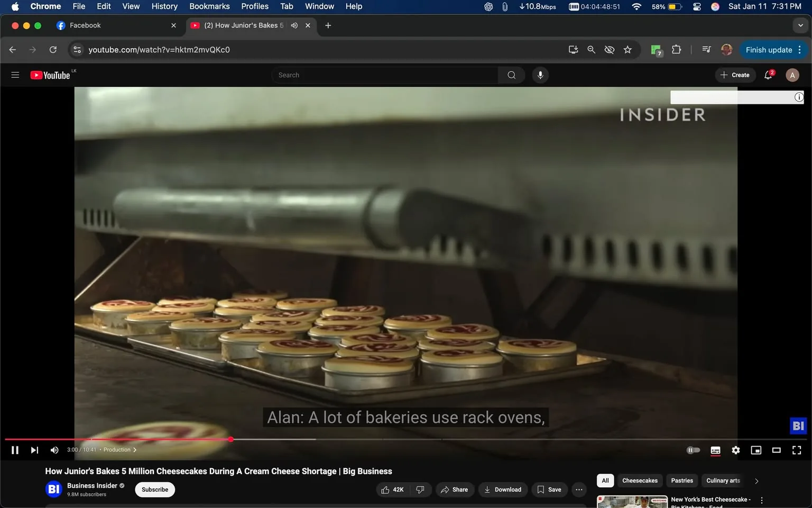
Task: Activate miniplayer mode
Action: (x=756, y=450)
